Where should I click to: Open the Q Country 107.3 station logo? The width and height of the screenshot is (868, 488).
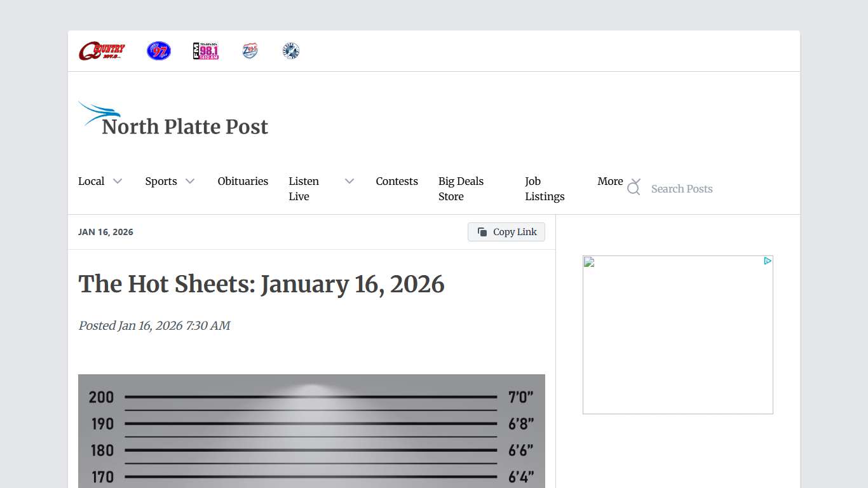click(x=102, y=50)
